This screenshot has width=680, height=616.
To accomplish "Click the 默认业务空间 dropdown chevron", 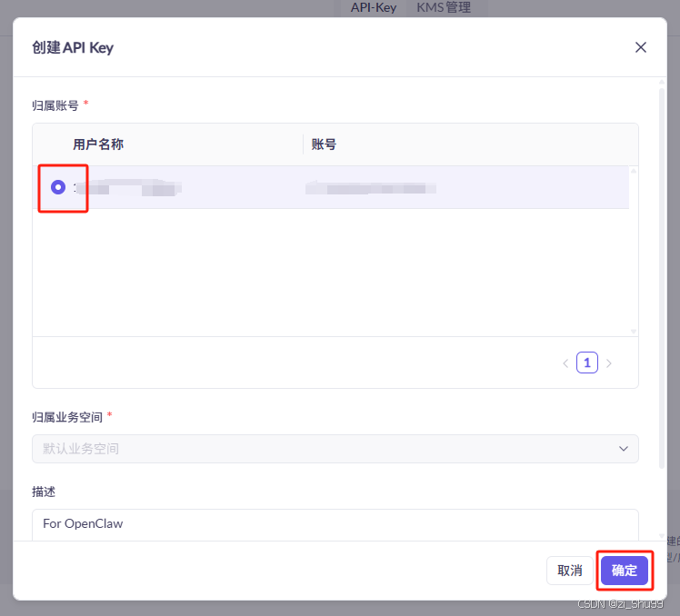I will click(x=624, y=449).
